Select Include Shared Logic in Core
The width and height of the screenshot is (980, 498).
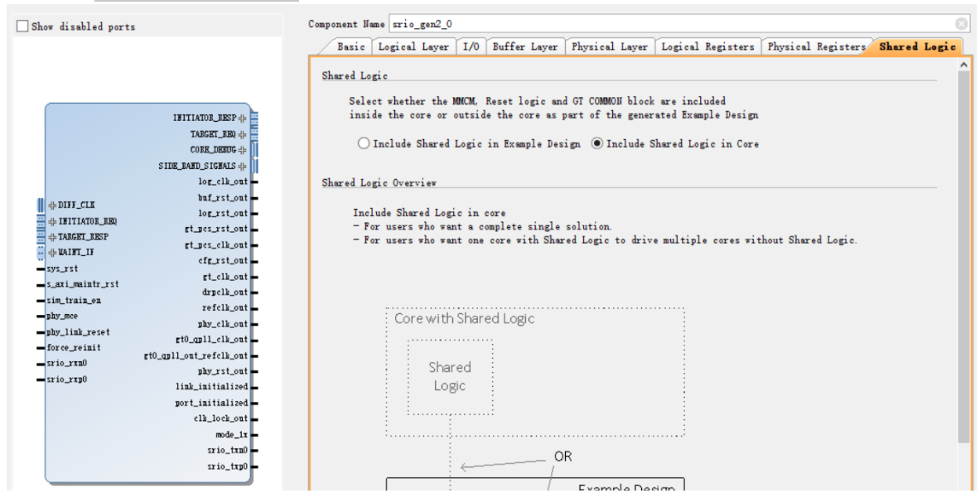click(597, 143)
